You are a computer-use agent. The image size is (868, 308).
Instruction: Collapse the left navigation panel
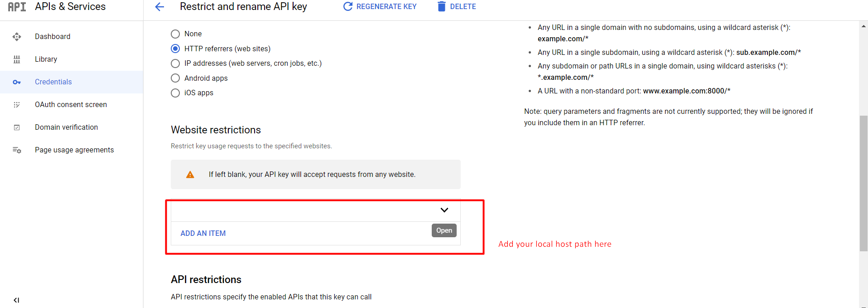pos(16,300)
